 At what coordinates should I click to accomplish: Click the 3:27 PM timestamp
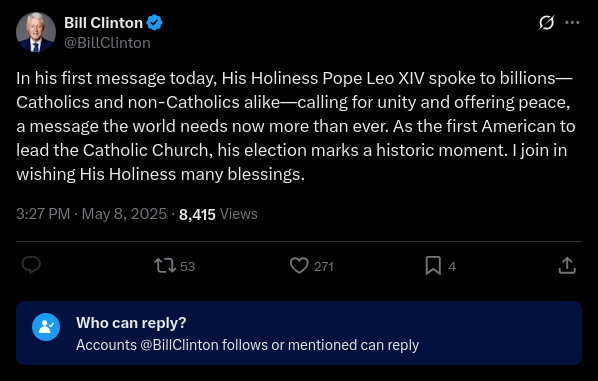[43, 214]
